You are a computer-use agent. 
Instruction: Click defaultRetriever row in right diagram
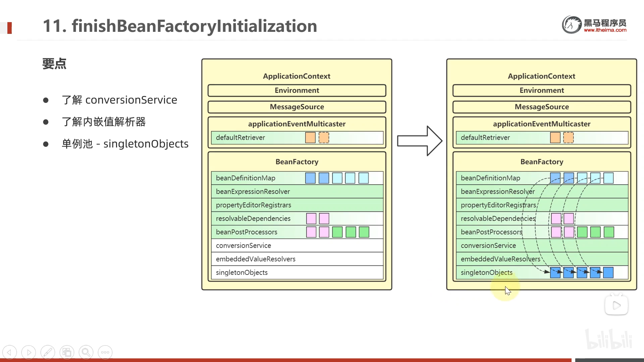coord(542,138)
